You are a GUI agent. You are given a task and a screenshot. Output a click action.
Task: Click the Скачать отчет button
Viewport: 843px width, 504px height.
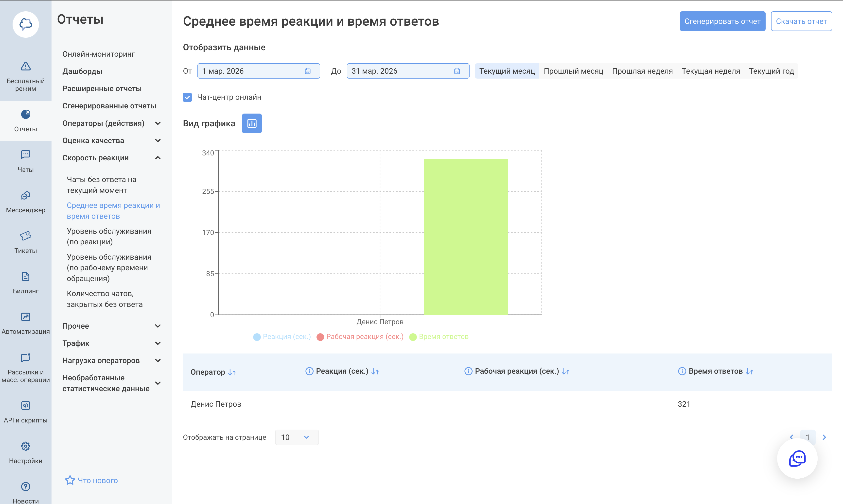tap(801, 21)
